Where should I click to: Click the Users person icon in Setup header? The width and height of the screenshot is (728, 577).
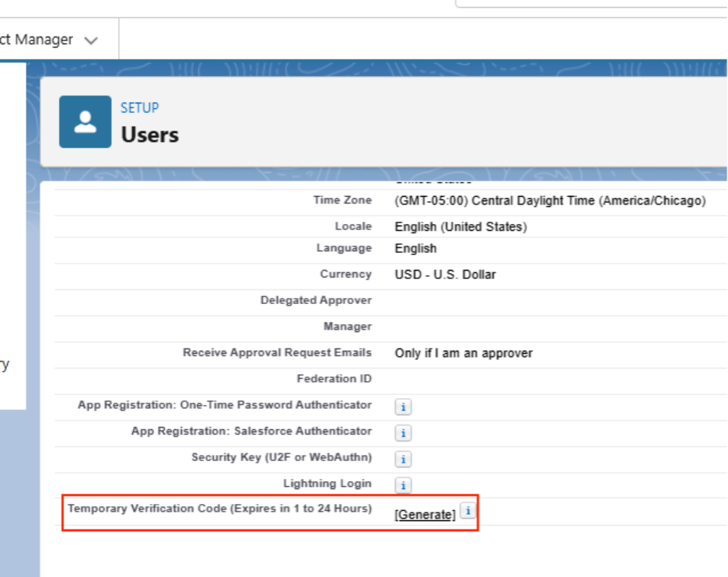[x=86, y=121]
